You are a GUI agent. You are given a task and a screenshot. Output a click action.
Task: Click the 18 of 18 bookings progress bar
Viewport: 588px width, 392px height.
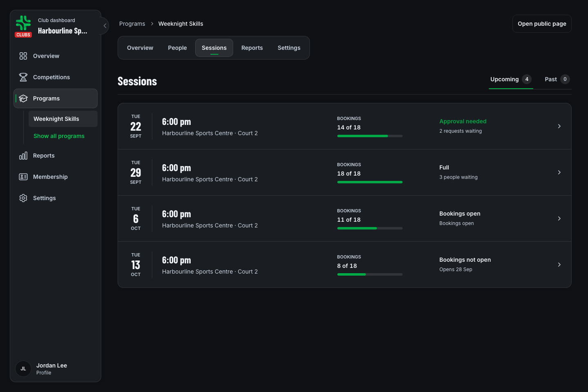[x=370, y=182]
